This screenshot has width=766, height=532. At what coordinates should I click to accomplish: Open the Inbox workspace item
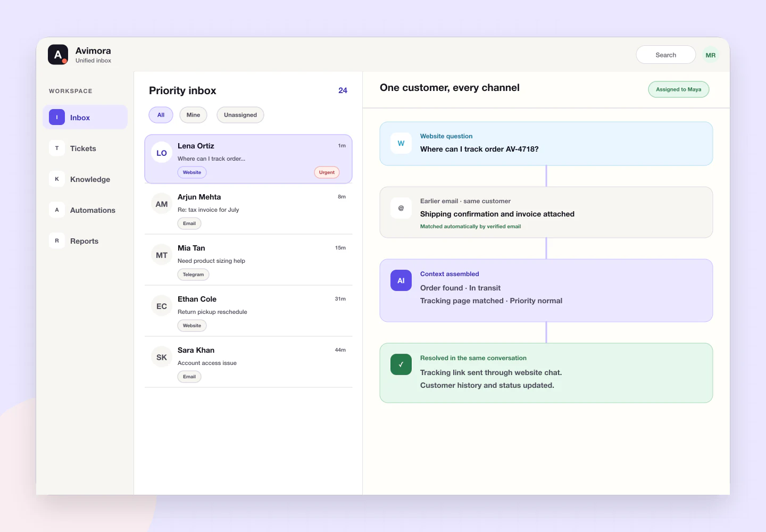(85, 117)
